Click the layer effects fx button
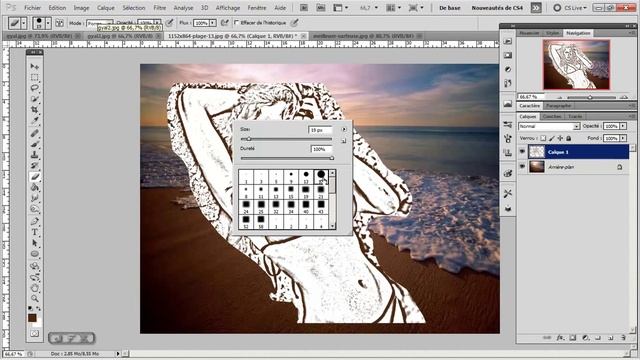Image resolution: width=640 pixels, height=360 pixels. [x=560, y=338]
